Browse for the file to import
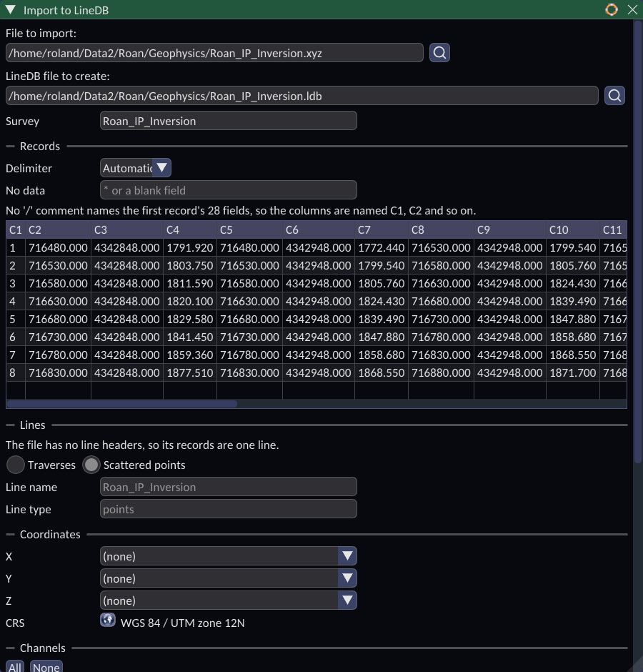The height and width of the screenshot is (672, 643). coord(439,53)
